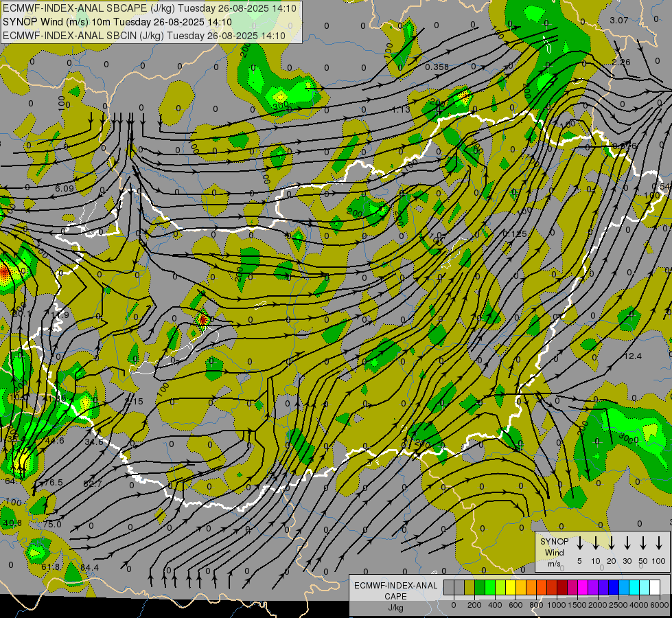Pick the plain orange swatch in CAPE scale
The height and width of the screenshot is (618, 672).
pyautogui.click(x=531, y=588)
